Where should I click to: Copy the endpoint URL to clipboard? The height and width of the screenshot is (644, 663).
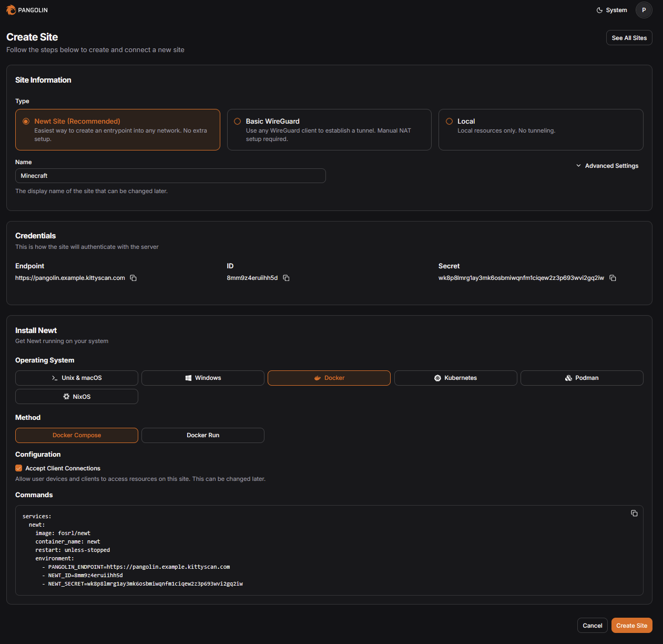coord(133,277)
